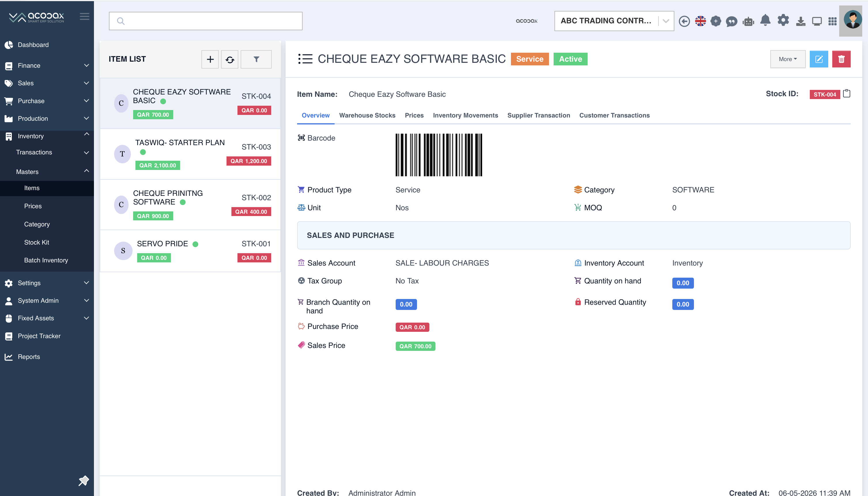The height and width of the screenshot is (496, 868).
Task: Click the monitor display icon
Action: click(x=817, y=22)
